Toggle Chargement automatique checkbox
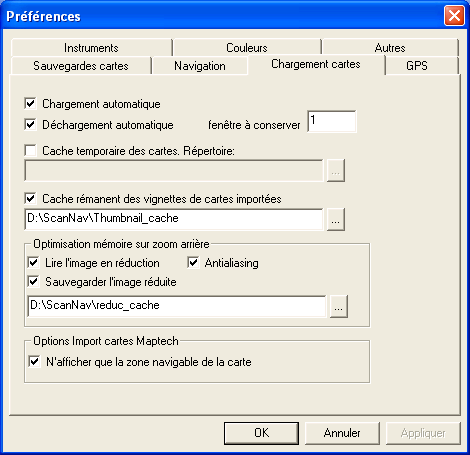The width and height of the screenshot is (470, 455). (x=30, y=104)
